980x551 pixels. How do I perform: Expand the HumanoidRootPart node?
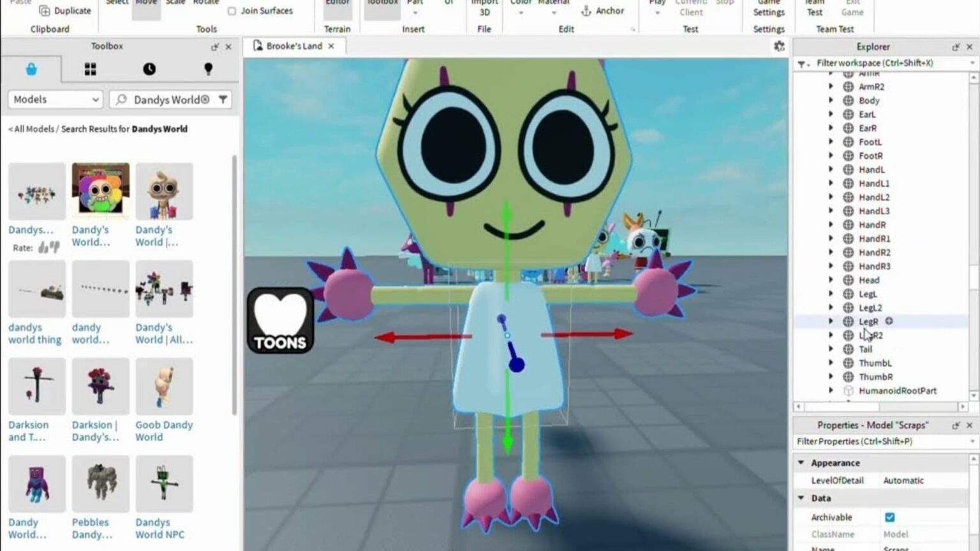click(x=831, y=390)
